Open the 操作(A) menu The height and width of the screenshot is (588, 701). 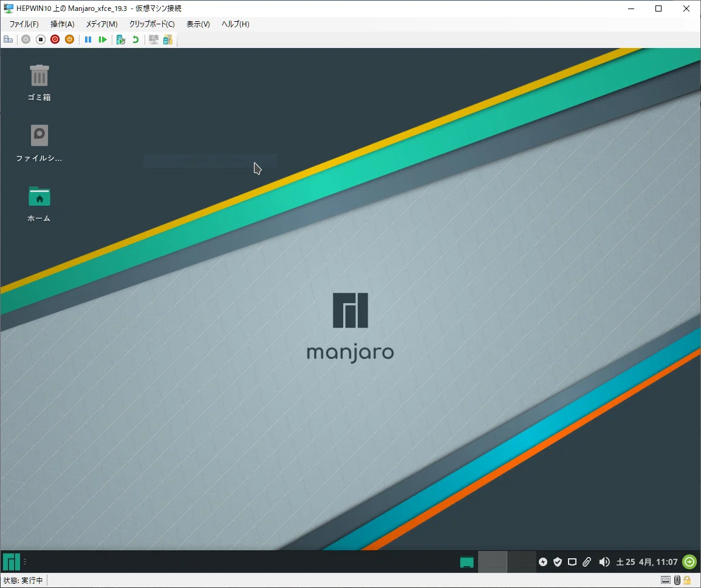tap(63, 24)
